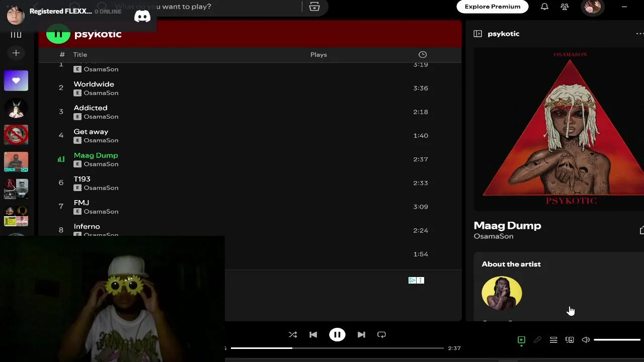Pause the psykotic album with green button
The height and width of the screenshot is (362, 644).
(58, 34)
